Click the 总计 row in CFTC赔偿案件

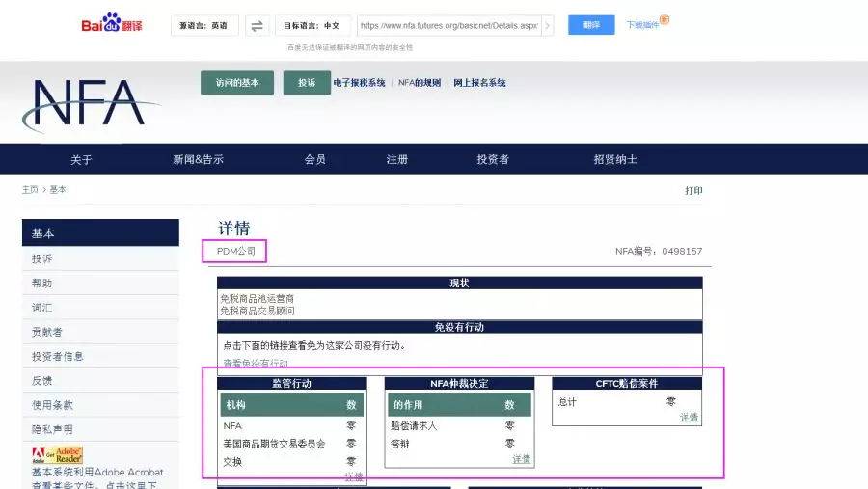click(626, 402)
